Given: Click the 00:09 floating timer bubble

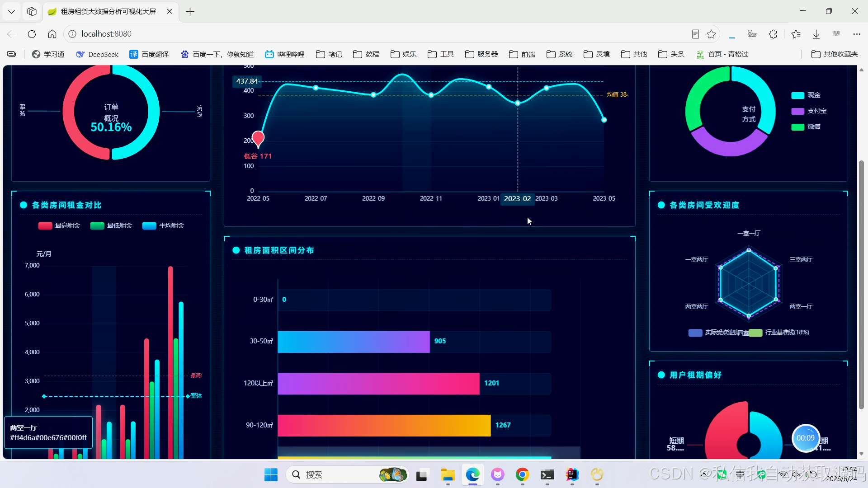Looking at the screenshot, I should click(806, 438).
